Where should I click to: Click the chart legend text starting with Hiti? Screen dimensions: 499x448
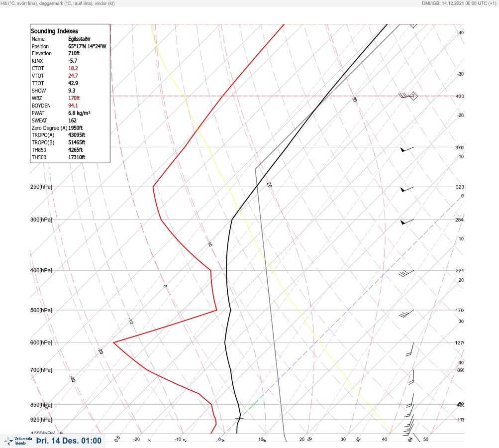tap(58, 3)
